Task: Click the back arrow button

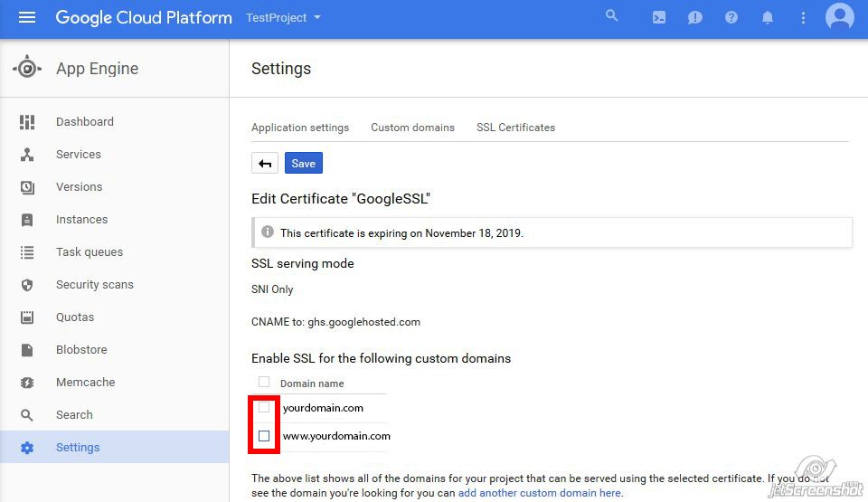Action: [x=265, y=163]
